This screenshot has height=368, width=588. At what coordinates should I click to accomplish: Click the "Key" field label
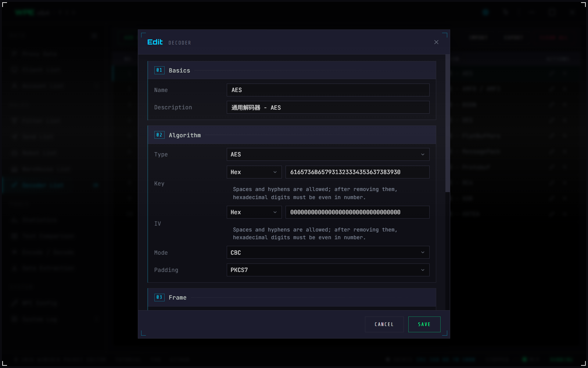[x=159, y=184]
